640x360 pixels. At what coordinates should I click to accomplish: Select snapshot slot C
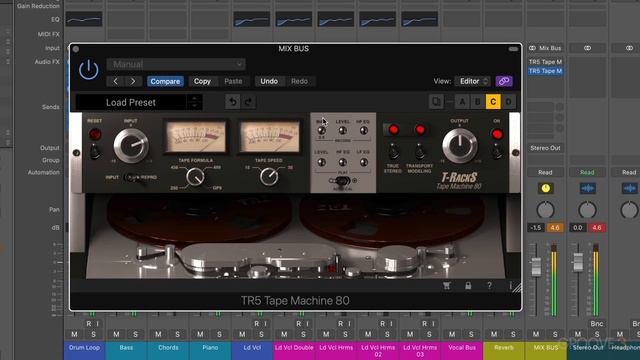pyautogui.click(x=493, y=102)
